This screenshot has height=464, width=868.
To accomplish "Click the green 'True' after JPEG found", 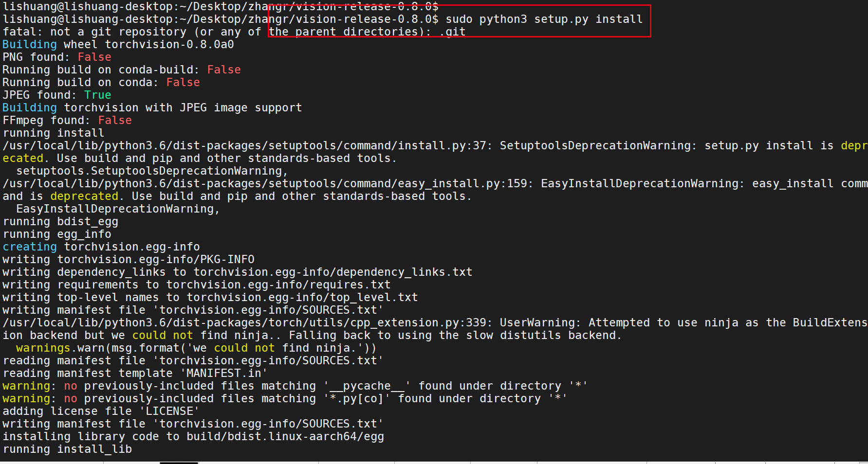I will [x=97, y=95].
